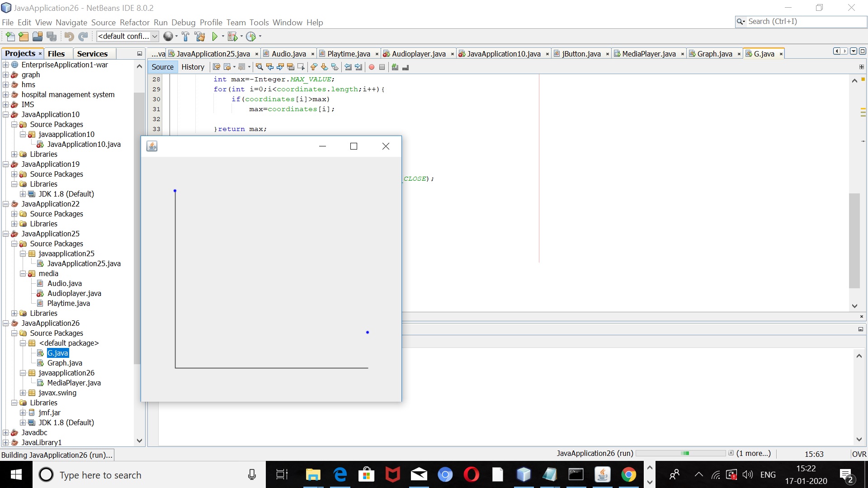
Task: Open an existing project
Action: [x=38, y=37]
